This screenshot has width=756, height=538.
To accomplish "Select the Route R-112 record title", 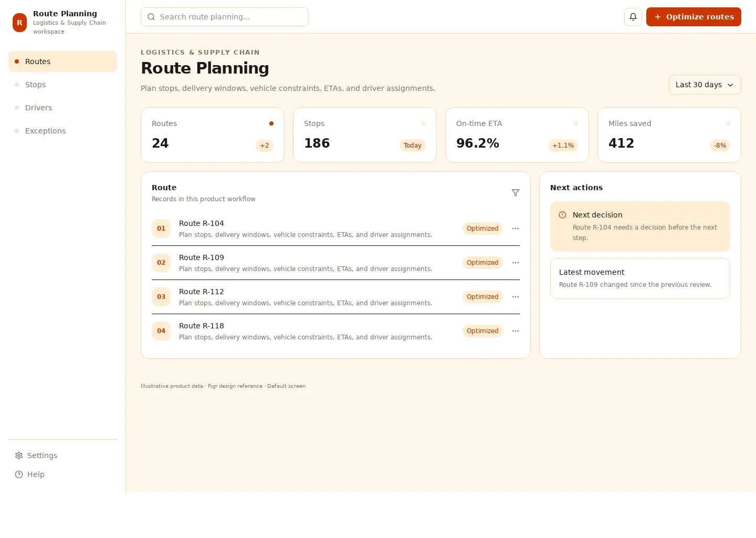I will point(202,292).
